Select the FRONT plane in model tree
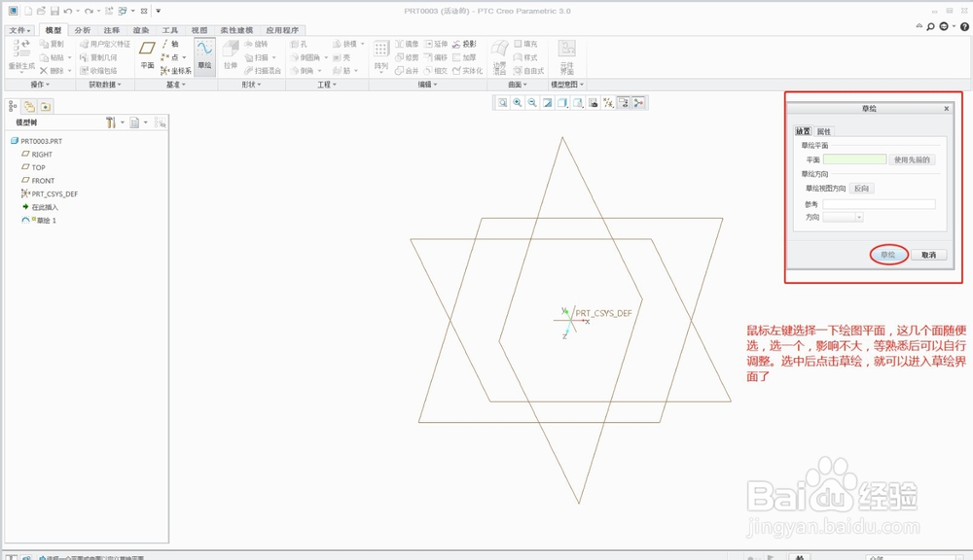Screen dimensions: 973x560 point(43,181)
